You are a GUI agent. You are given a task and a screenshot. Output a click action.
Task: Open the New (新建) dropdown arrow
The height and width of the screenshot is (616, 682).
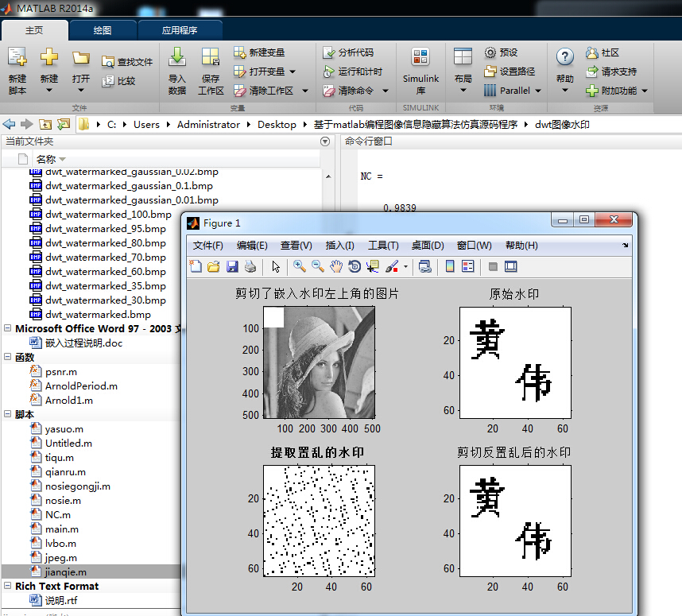click(x=48, y=90)
